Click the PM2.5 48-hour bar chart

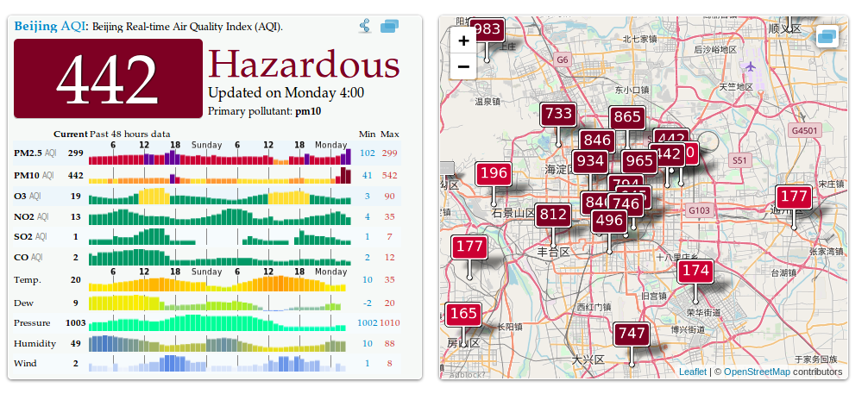coord(220,157)
